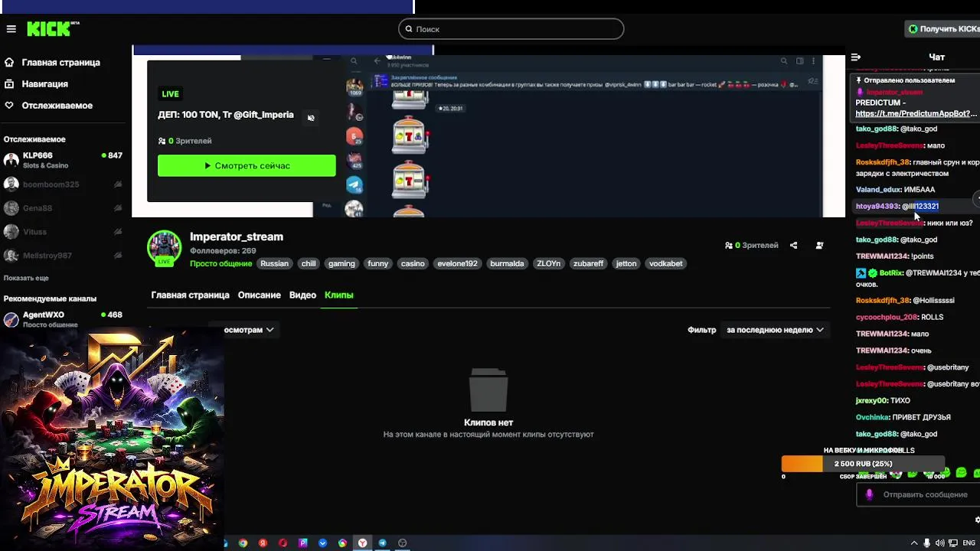The image size is (980, 551).
Task: Open offline channel boomboom325
Action: pos(63,184)
